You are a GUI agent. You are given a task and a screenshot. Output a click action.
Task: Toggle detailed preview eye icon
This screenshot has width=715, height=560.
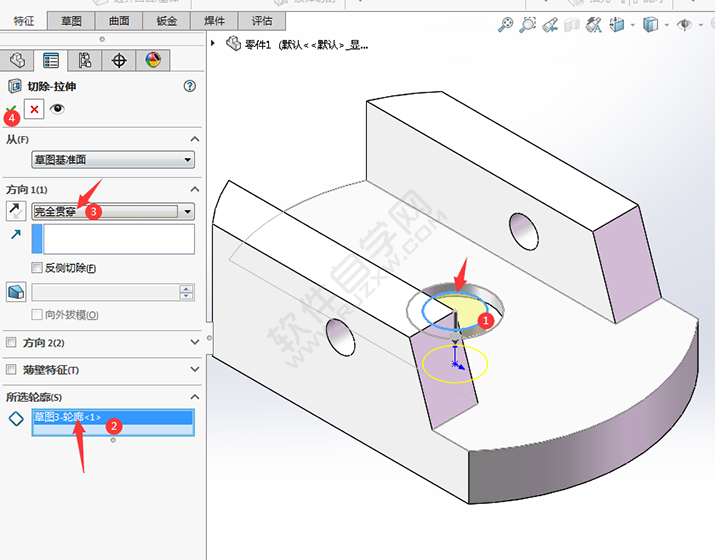57,109
